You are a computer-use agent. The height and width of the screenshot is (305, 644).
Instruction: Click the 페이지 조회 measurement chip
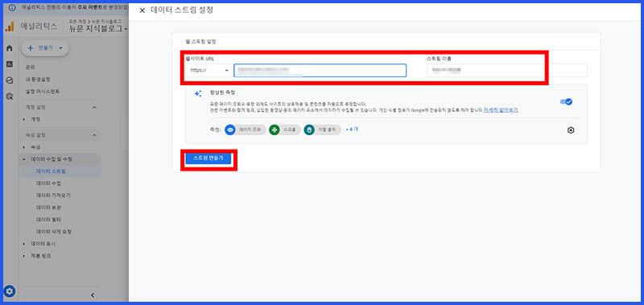tap(245, 130)
